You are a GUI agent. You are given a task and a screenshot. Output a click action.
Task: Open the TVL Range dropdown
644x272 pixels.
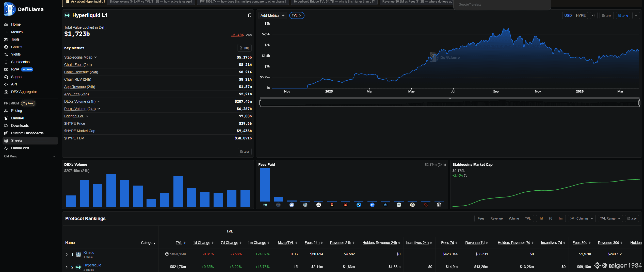point(610,219)
